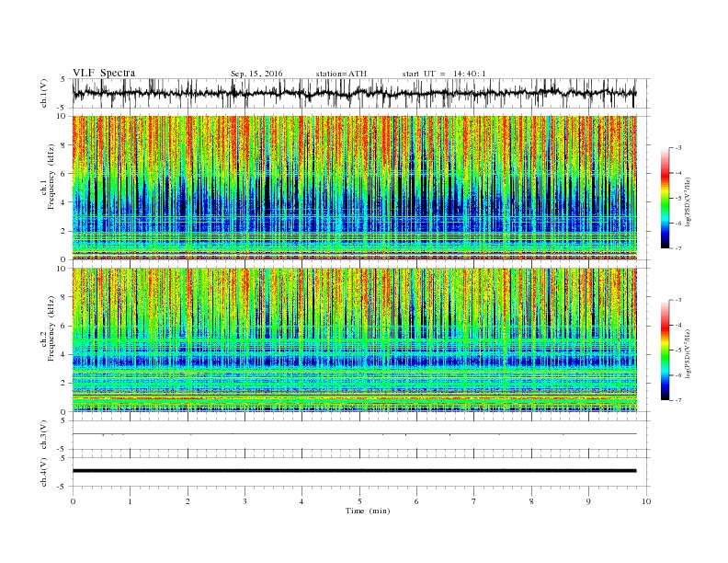Click time axis tick label "9"

click(588, 501)
